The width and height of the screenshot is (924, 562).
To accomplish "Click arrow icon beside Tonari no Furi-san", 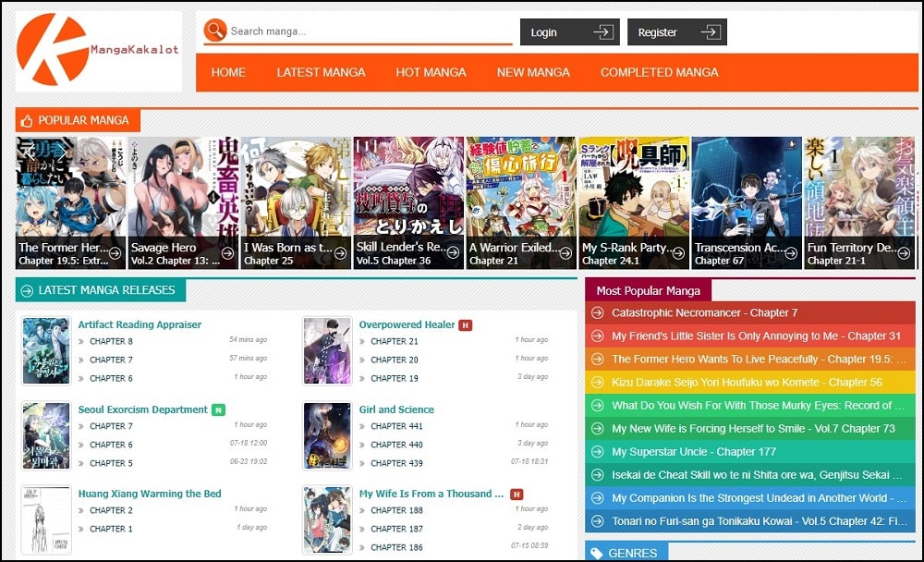I will 598,521.
